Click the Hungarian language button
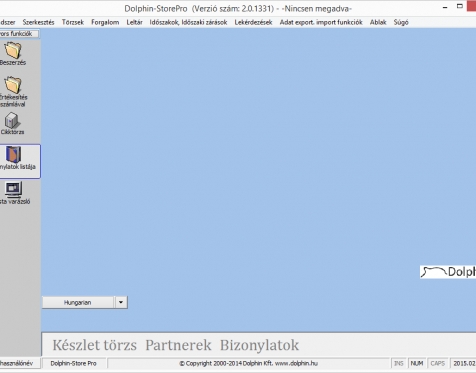The height and width of the screenshot is (373, 476). 78,302
